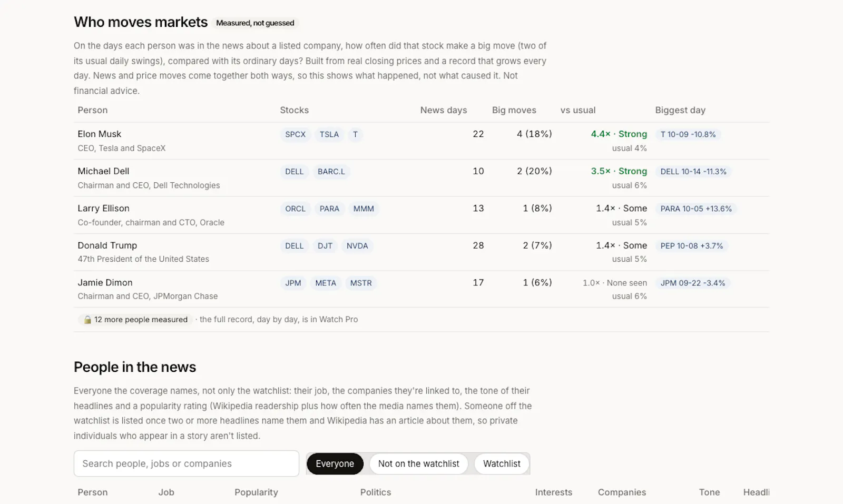The height and width of the screenshot is (504, 843).
Task: Switch to Not on the watchlist filter
Action: pos(419,464)
